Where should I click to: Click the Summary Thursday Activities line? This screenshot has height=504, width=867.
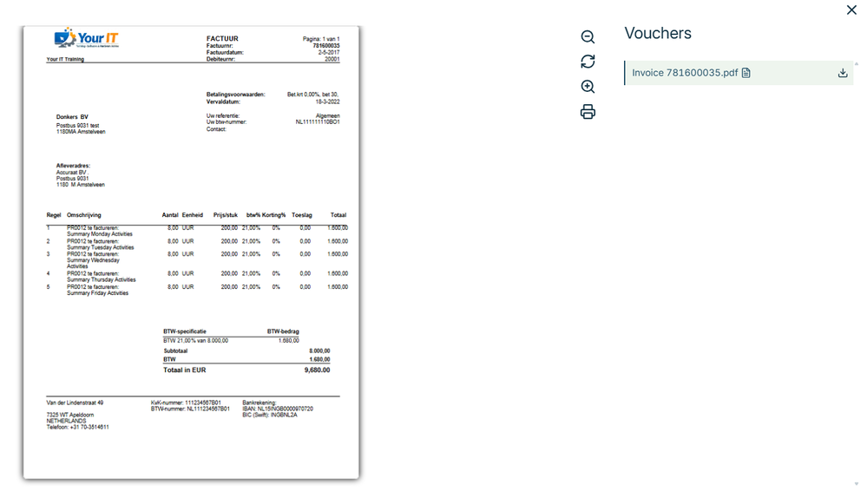pyautogui.click(x=102, y=279)
